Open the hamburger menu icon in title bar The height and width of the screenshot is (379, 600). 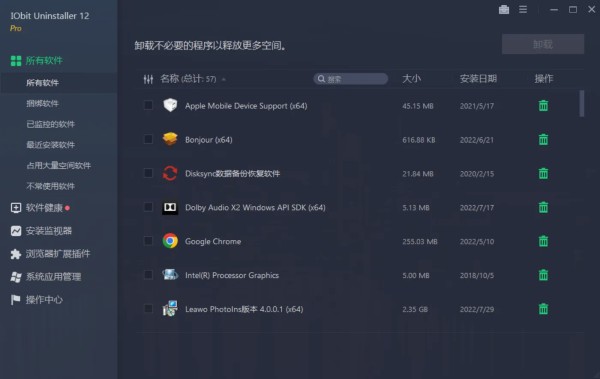pos(523,10)
